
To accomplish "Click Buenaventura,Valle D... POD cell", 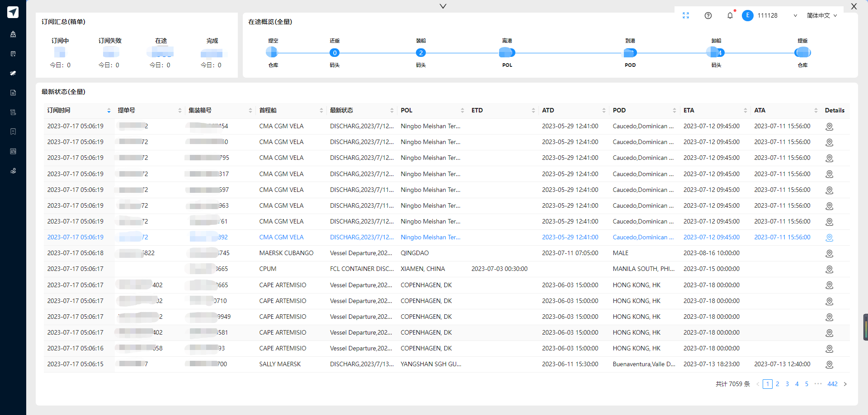I will pyautogui.click(x=644, y=364).
